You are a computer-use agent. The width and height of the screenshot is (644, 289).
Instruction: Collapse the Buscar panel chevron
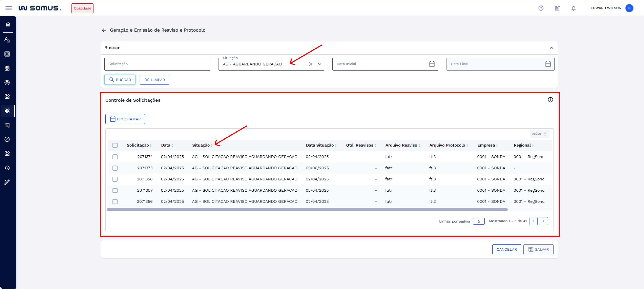point(551,48)
